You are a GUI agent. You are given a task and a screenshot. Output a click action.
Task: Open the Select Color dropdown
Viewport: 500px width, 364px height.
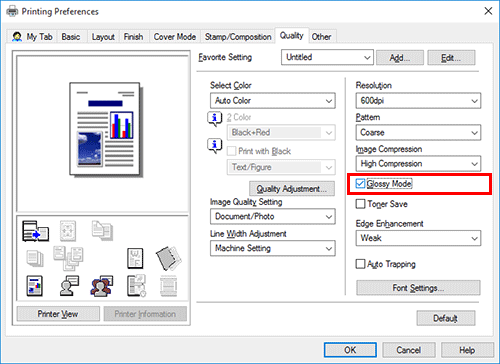[273, 101]
